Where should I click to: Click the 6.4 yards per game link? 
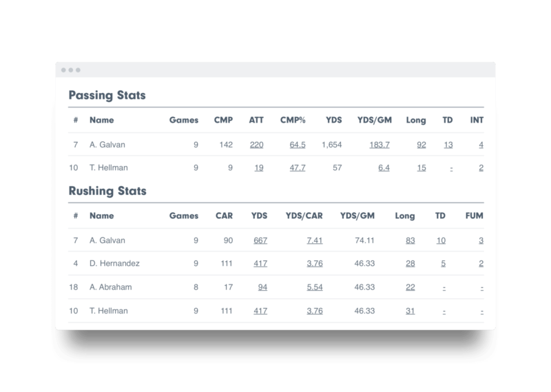point(384,168)
